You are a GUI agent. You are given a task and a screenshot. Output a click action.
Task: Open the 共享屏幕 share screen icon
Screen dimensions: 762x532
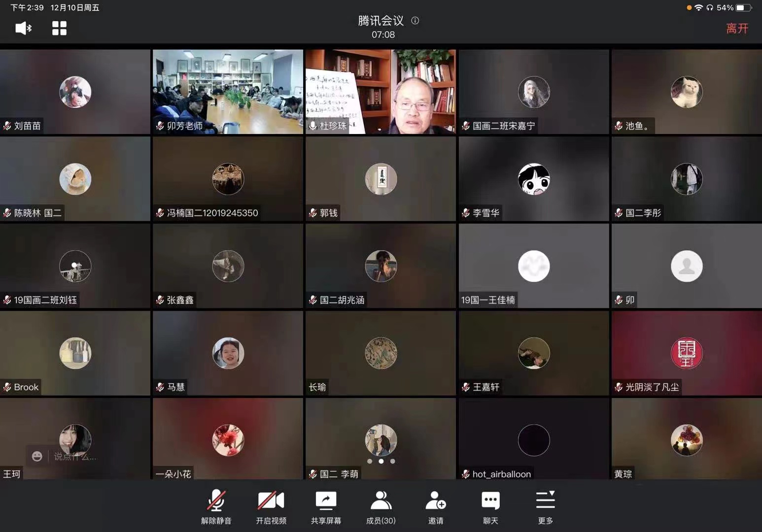[x=326, y=507]
